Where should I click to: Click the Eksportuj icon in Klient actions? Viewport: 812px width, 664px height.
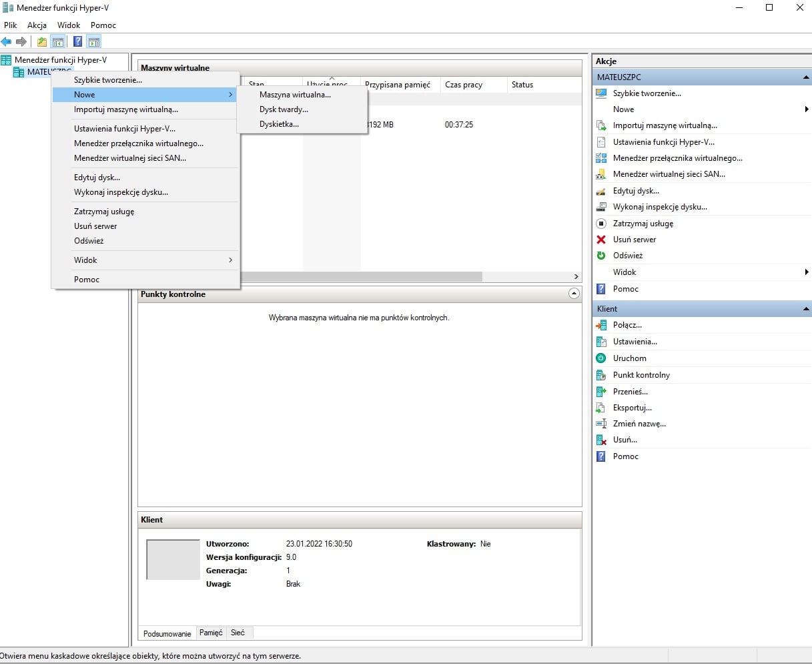click(601, 408)
